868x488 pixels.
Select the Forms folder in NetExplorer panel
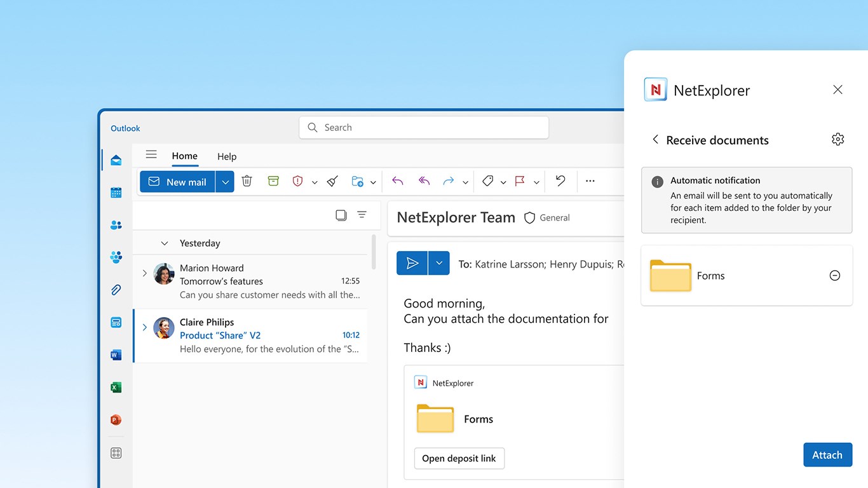point(747,275)
